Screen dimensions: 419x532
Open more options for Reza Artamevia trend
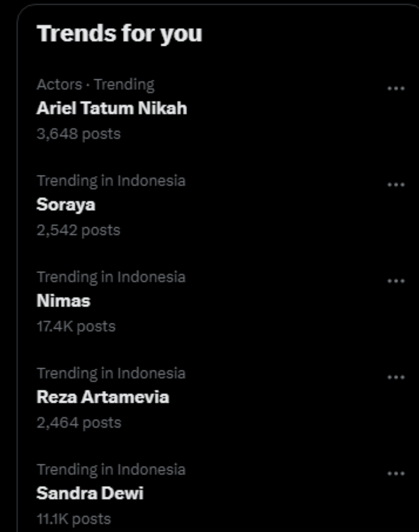point(396,377)
